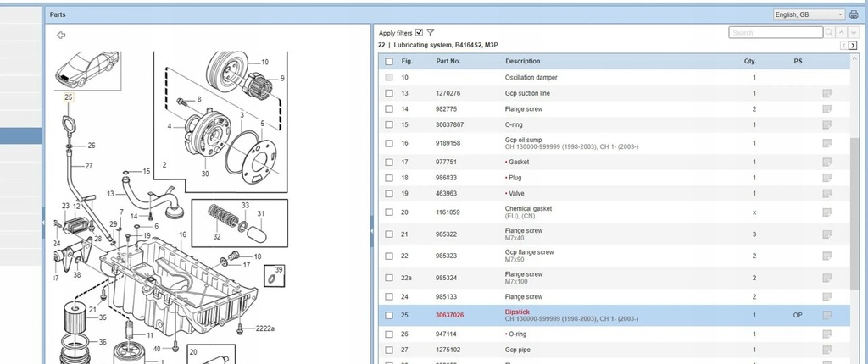Click the search magnifier icon

[x=829, y=33]
